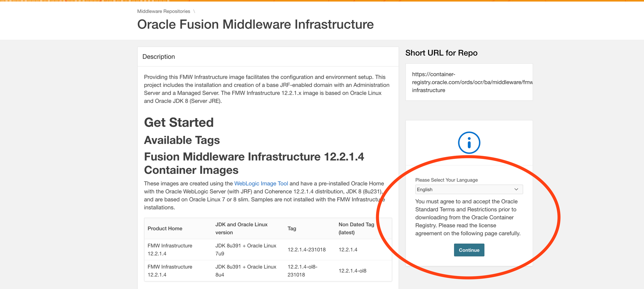Go to Middleware Repositories breadcrumb
Image resolution: width=644 pixels, height=289 pixels.
pos(164,11)
